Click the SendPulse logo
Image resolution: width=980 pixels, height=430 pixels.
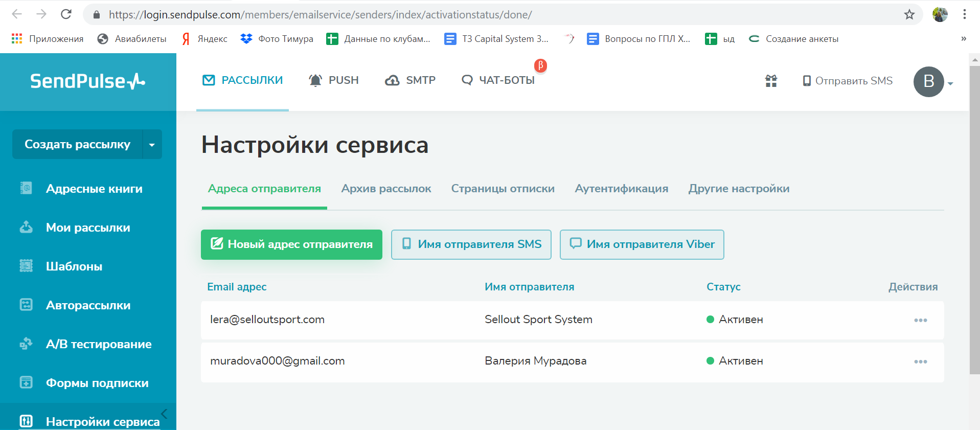tap(87, 81)
